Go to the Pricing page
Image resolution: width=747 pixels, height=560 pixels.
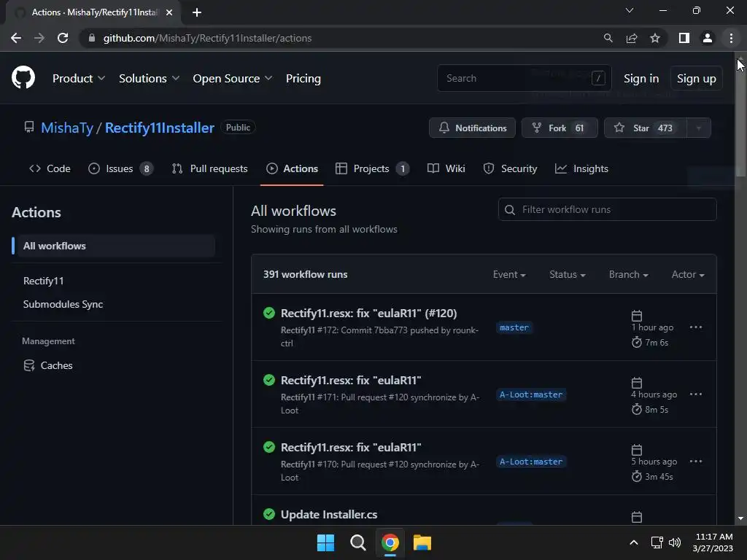tap(303, 79)
